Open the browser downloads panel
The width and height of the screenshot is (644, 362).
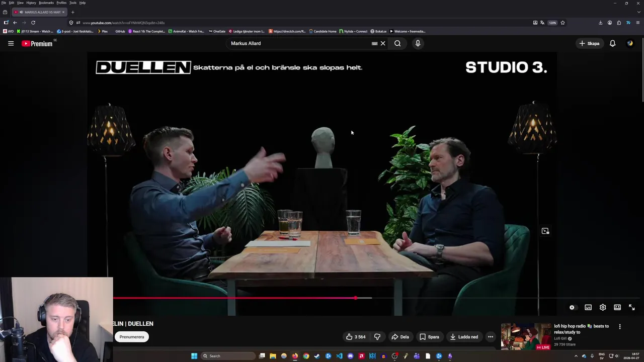pos(600,23)
